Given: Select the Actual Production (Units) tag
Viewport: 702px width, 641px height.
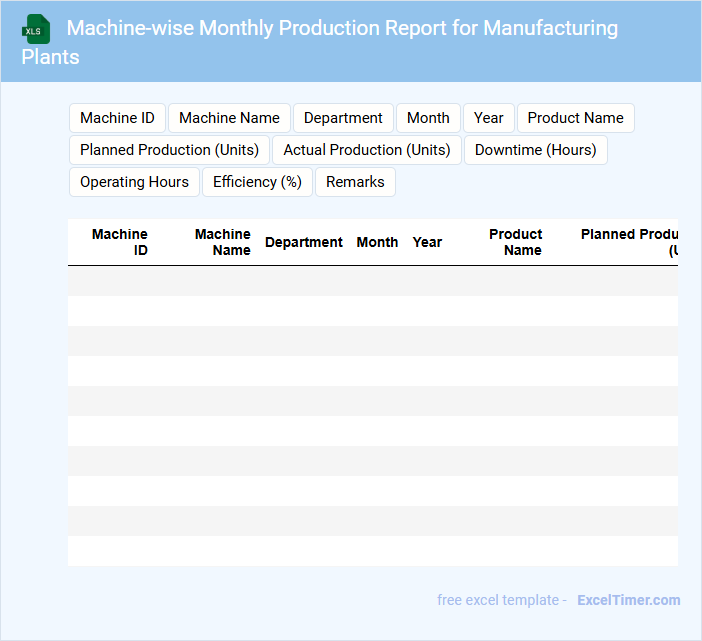Looking at the screenshot, I should pos(366,150).
